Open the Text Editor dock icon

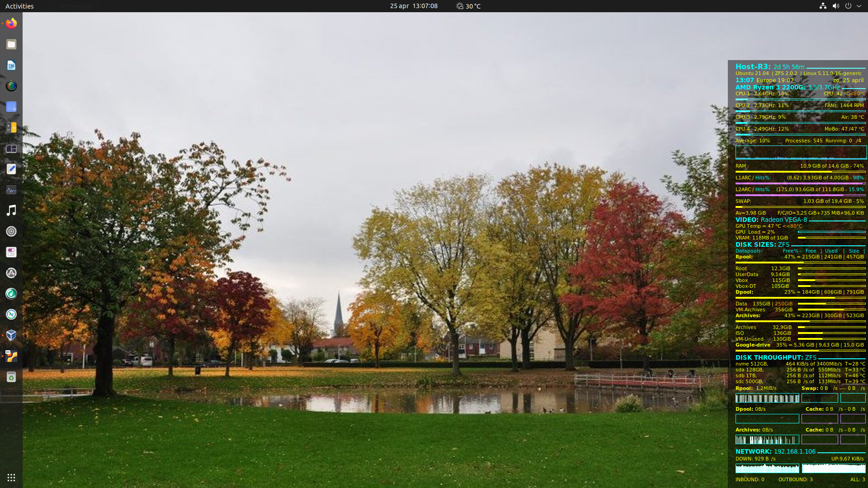(x=11, y=169)
